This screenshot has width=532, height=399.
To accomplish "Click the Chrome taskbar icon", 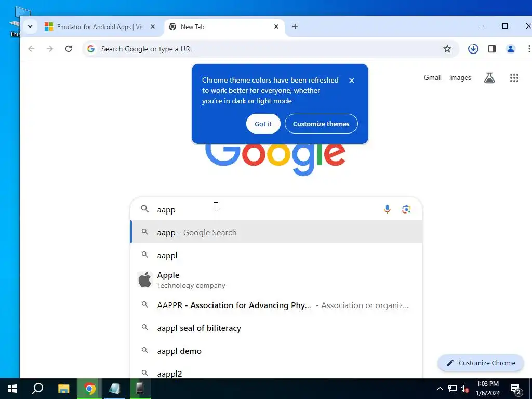I will pyautogui.click(x=89, y=389).
